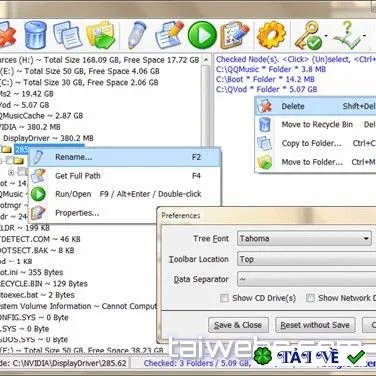Choose Rename... in the context menu
The image size is (376, 376).
[x=125, y=157]
